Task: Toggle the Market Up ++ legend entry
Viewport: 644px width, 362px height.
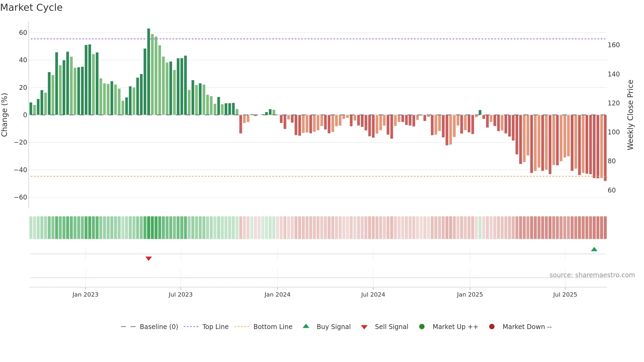Action: click(x=448, y=327)
